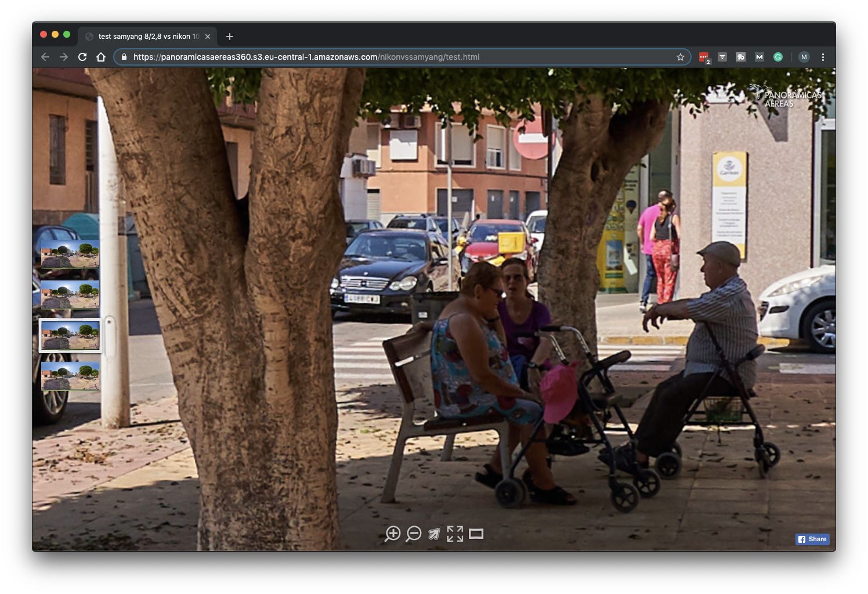Open the 'tb' extension icon
Screen dimensions: 868x594
click(741, 57)
